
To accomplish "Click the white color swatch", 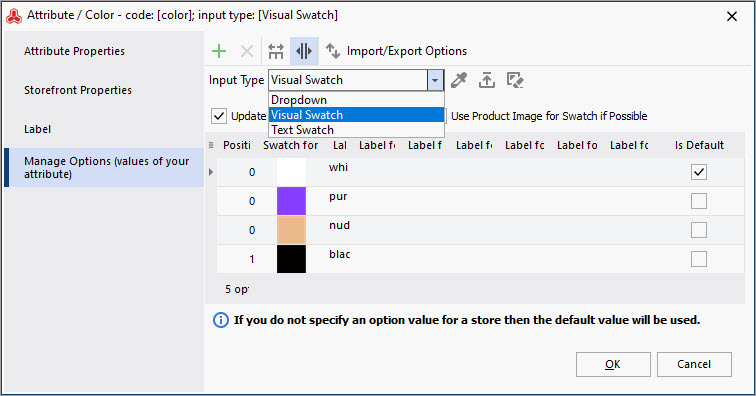I will tap(291, 172).
